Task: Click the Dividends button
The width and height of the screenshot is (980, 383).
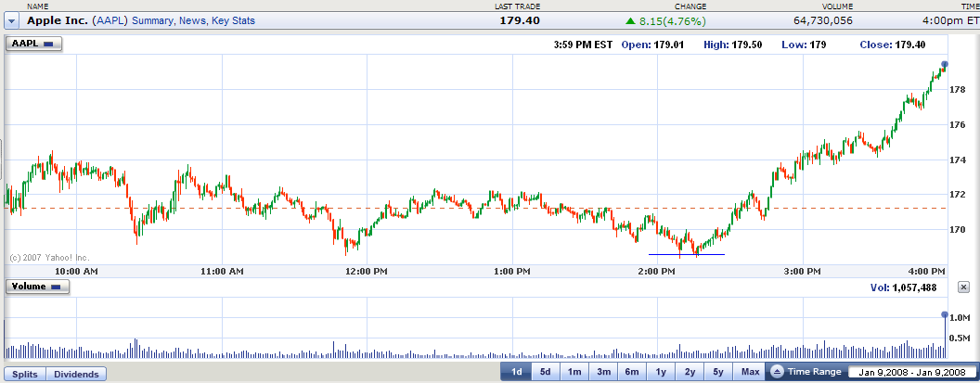Action: click(x=76, y=375)
